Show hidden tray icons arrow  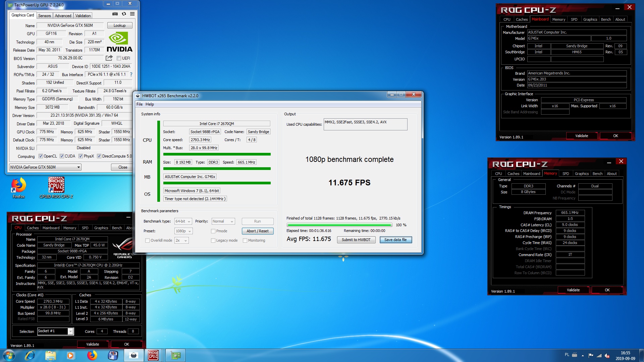click(x=583, y=355)
